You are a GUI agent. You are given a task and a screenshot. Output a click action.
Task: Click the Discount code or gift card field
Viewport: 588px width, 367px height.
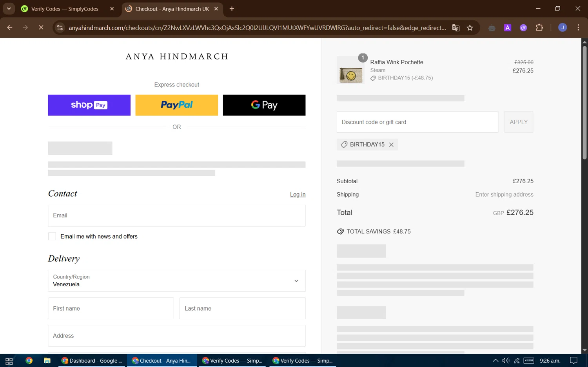[x=417, y=122]
